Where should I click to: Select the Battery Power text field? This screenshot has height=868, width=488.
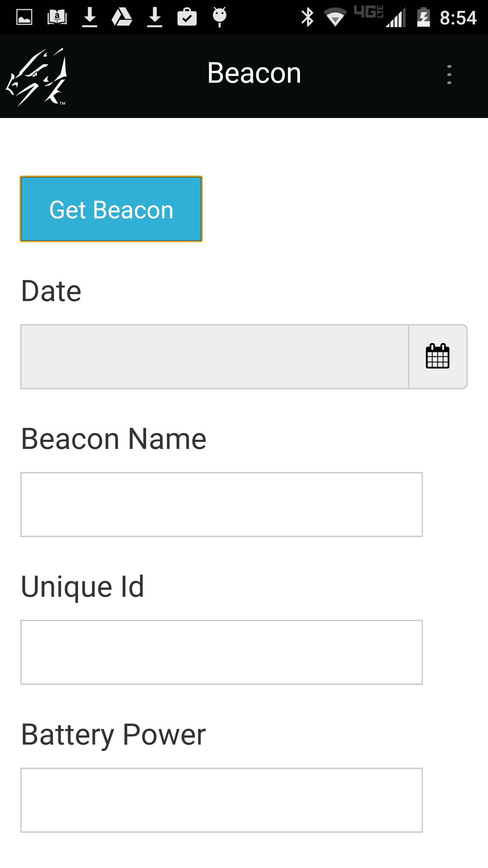tap(222, 800)
